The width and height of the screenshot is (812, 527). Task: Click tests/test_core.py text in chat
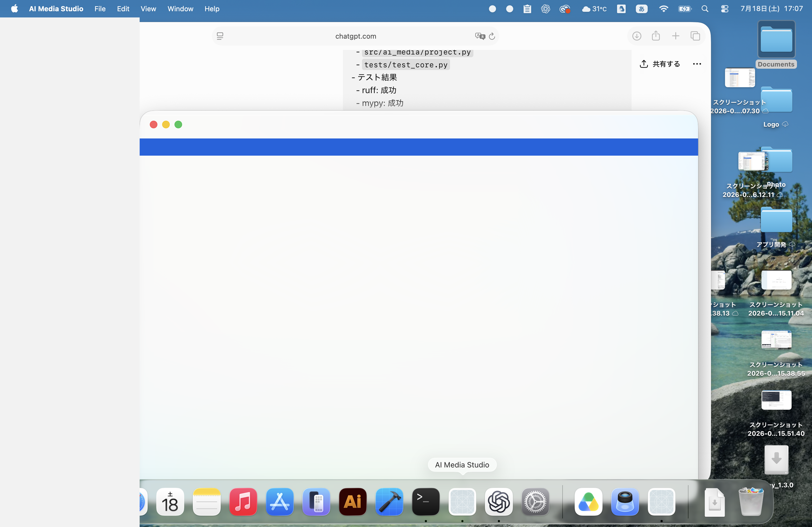(406, 65)
